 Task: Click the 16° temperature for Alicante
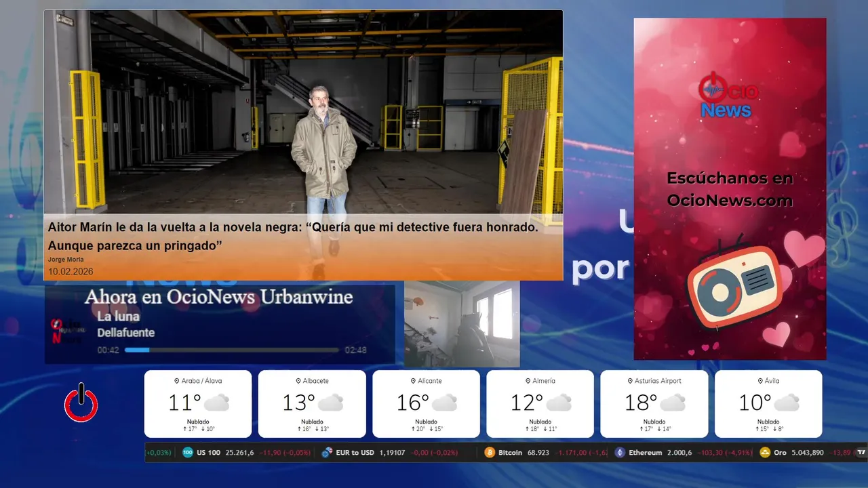point(412,403)
